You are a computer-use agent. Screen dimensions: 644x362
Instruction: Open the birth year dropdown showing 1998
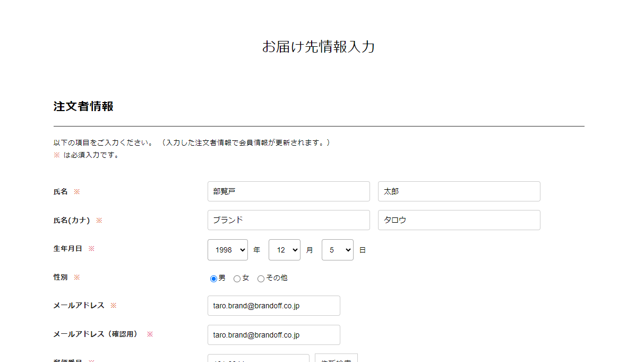tap(227, 250)
